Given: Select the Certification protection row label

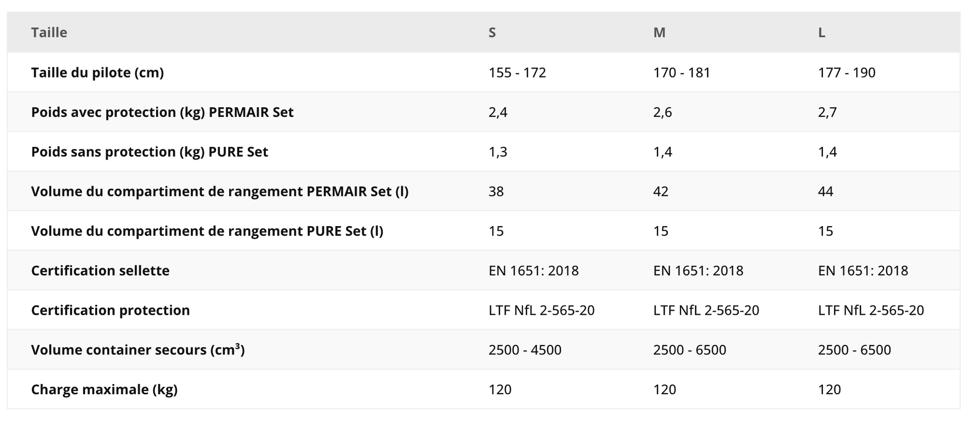Looking at the screenshot, I should click(110, 310).
